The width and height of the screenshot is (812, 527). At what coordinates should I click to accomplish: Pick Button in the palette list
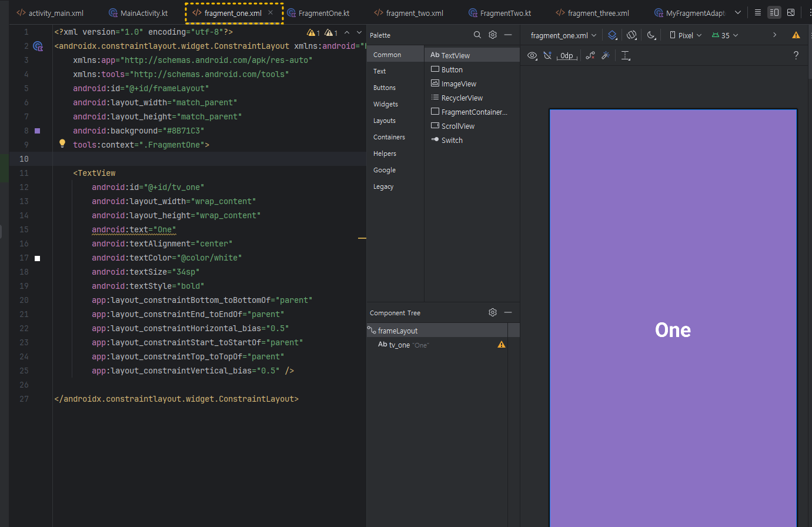472,69
